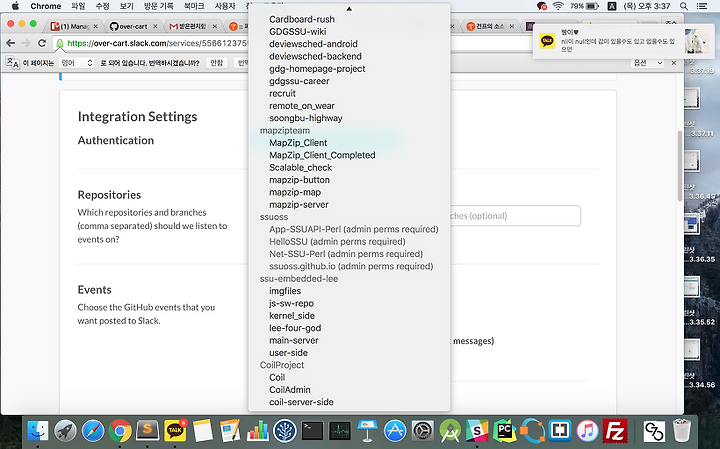
Task: Open PyCharm icon in the Dock
Action: (505, 431)
